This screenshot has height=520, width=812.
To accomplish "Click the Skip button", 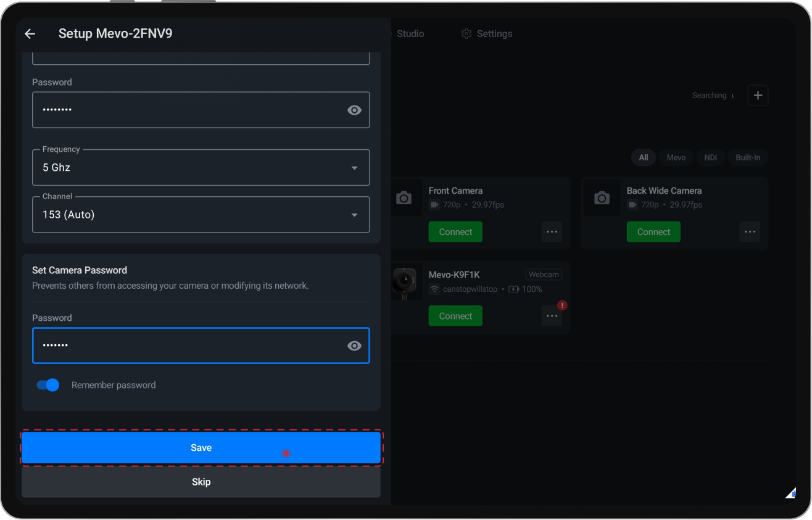I will (201, 482).
